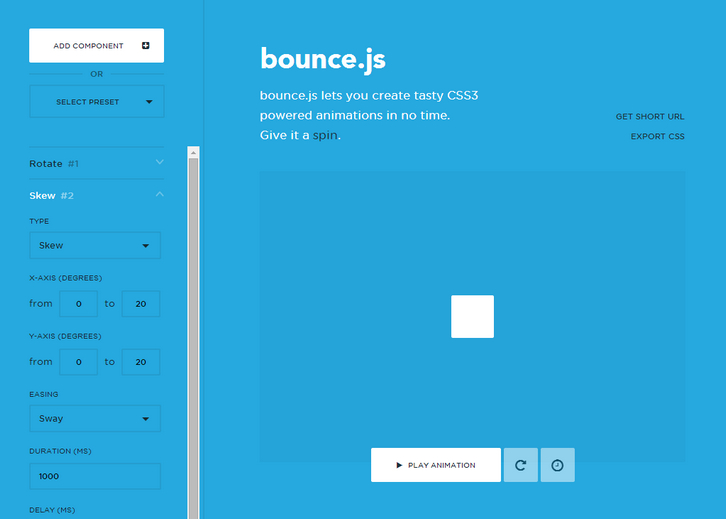The image size is (726, 519).
Task: Click the 'spin' link in the description
Action: pyautogui.click(x=325, y=135)
